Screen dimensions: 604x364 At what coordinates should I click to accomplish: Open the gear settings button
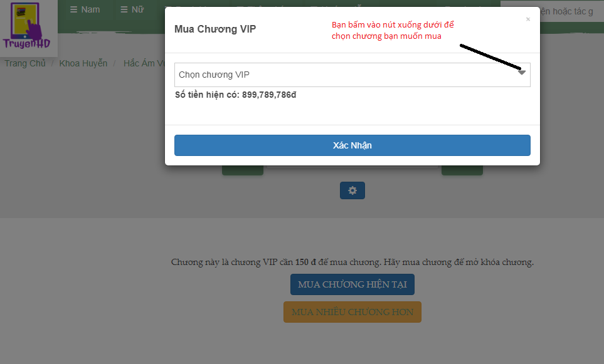pos(352,190)
